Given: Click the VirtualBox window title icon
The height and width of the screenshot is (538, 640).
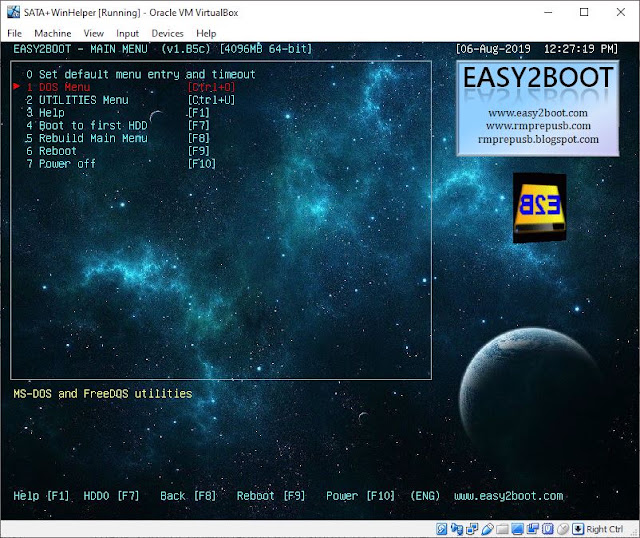Looking at the screenshot, I should [x=13, y=12].
